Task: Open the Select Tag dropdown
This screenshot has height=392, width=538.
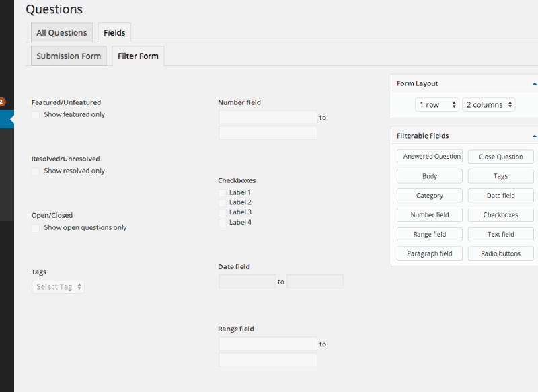Action: [x=59, y=286]
